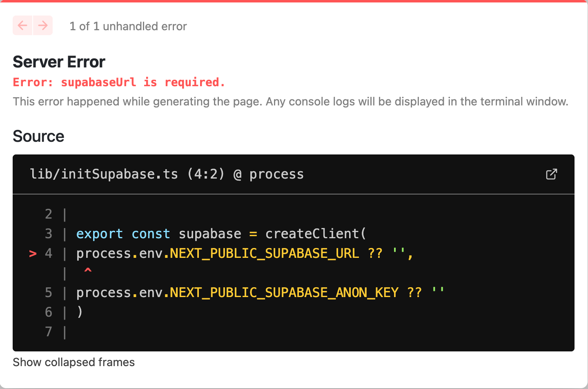The image size is (588, 389).
Task: Select NEXT_PUBLIC_SUPABASE_ANON_KEY on code line 5
Action: (284, 293)
